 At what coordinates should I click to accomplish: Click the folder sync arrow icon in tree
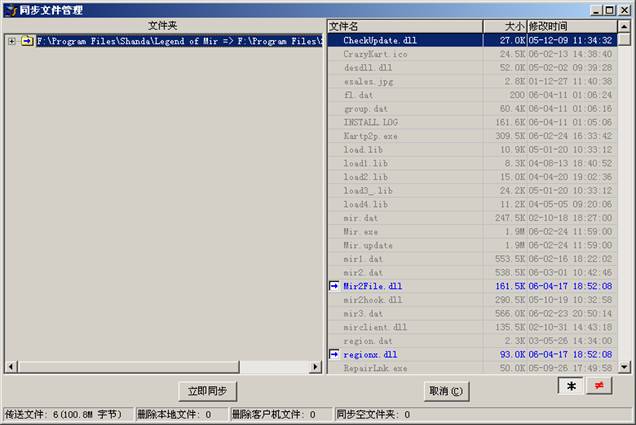pyautogui.click(x=27, y=41)
